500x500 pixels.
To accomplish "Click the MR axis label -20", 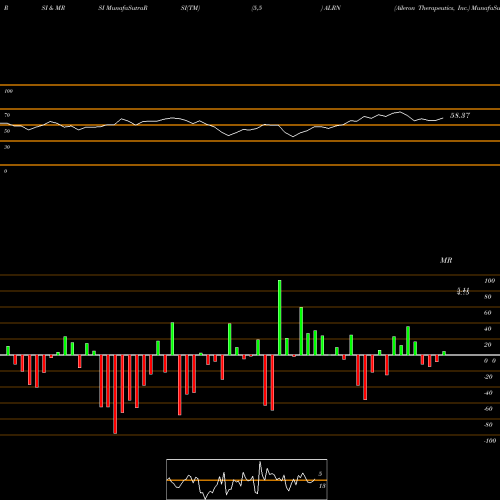I will (488, 377).
